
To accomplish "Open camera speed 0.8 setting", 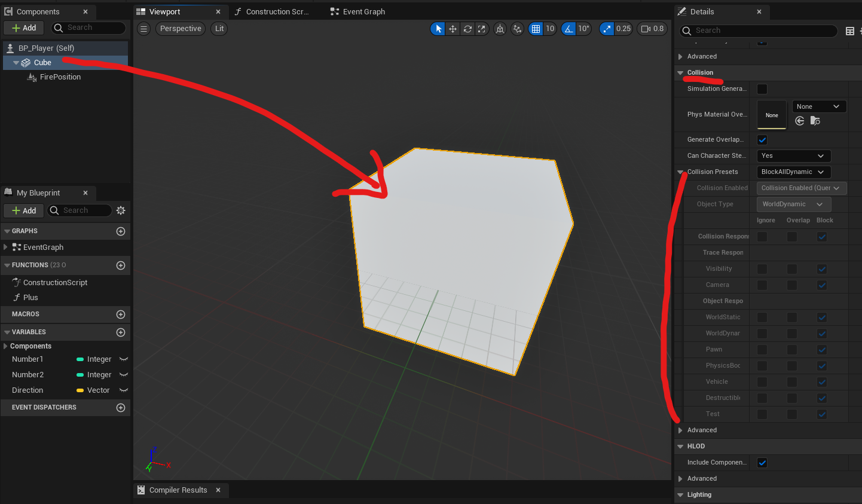I will [652, 29].
